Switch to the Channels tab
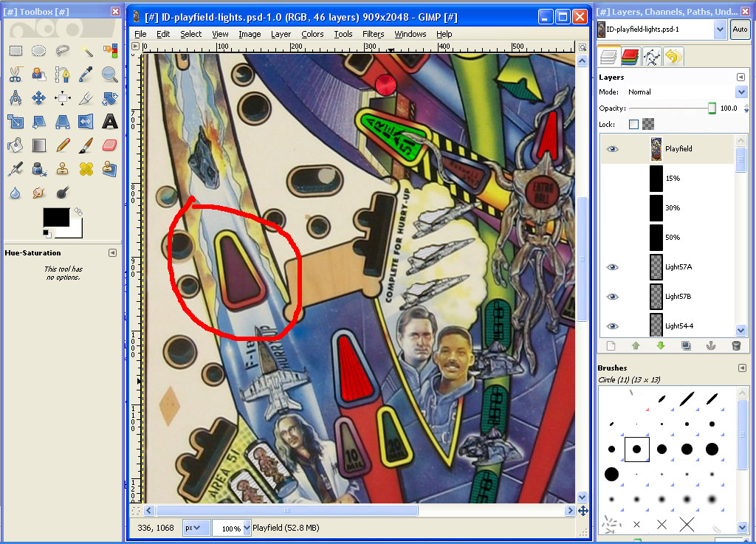The image size is (756, 544). [630, 57]
